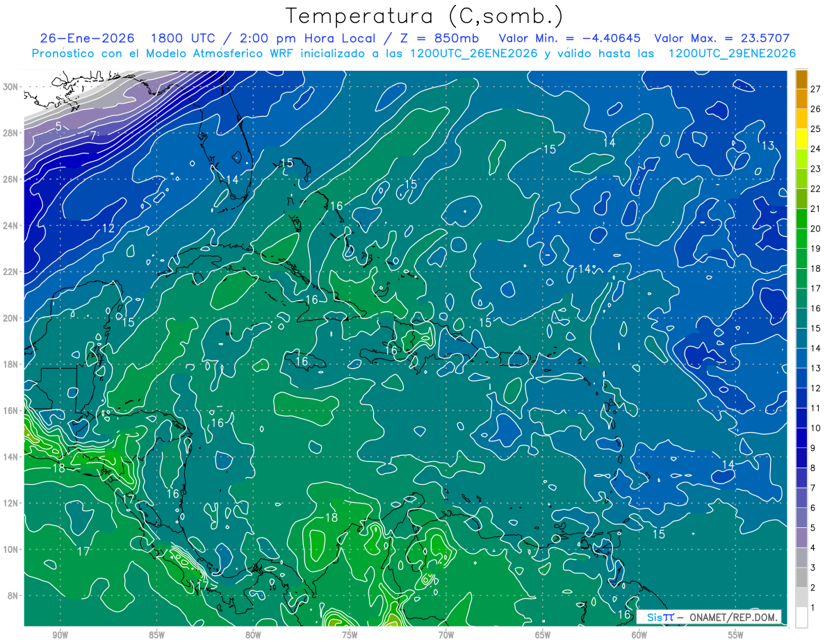The width and height of the screenshot is (834, 644).
Task: Click the '1800 UTC' time label
Action: (184, 38)
